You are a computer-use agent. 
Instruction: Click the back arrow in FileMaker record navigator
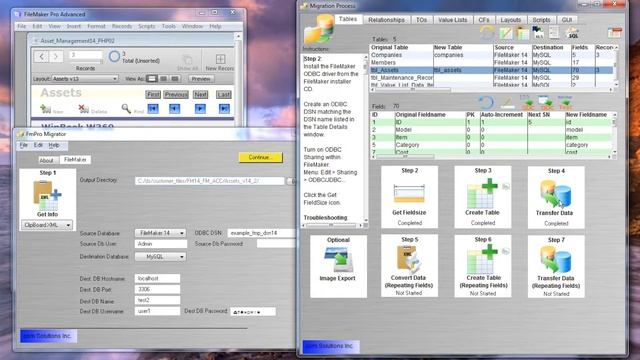pyautogui.click(x=42, y=56)
